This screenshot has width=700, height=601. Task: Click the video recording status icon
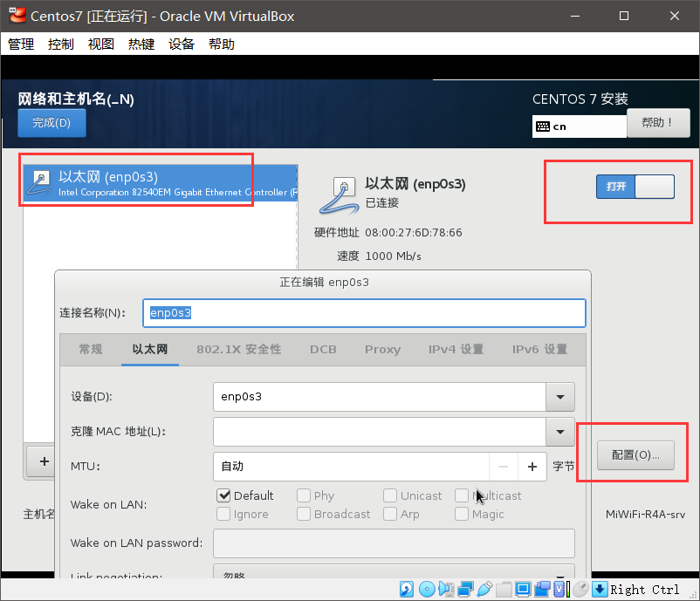542,590
